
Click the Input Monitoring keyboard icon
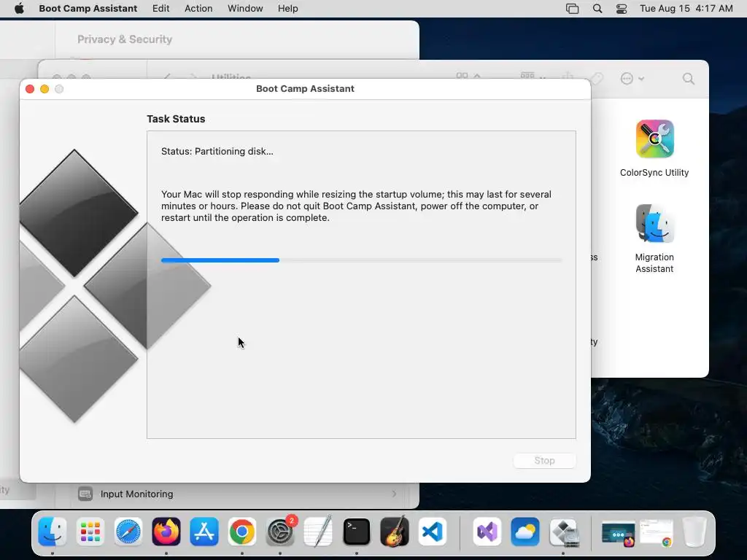(x=85, y=494)
